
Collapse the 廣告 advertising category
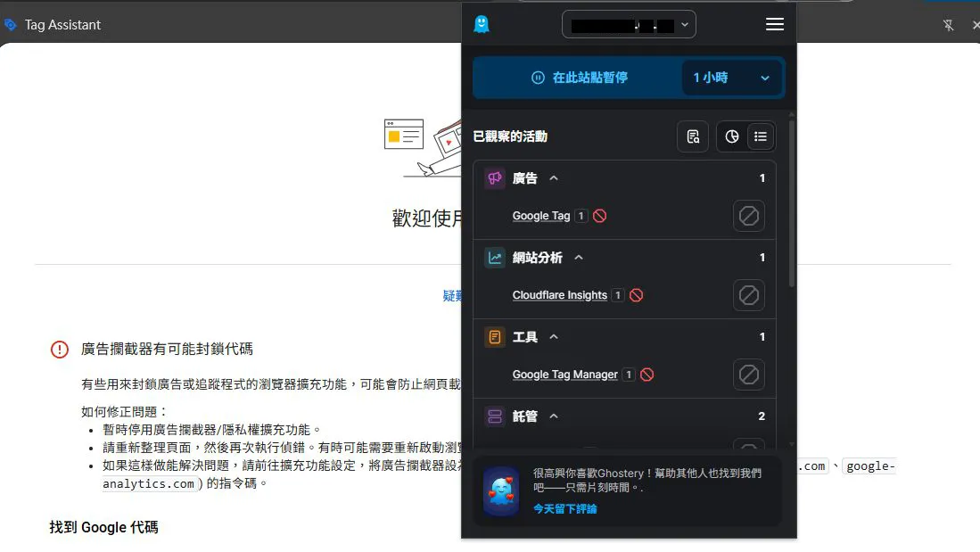[554, 178]
